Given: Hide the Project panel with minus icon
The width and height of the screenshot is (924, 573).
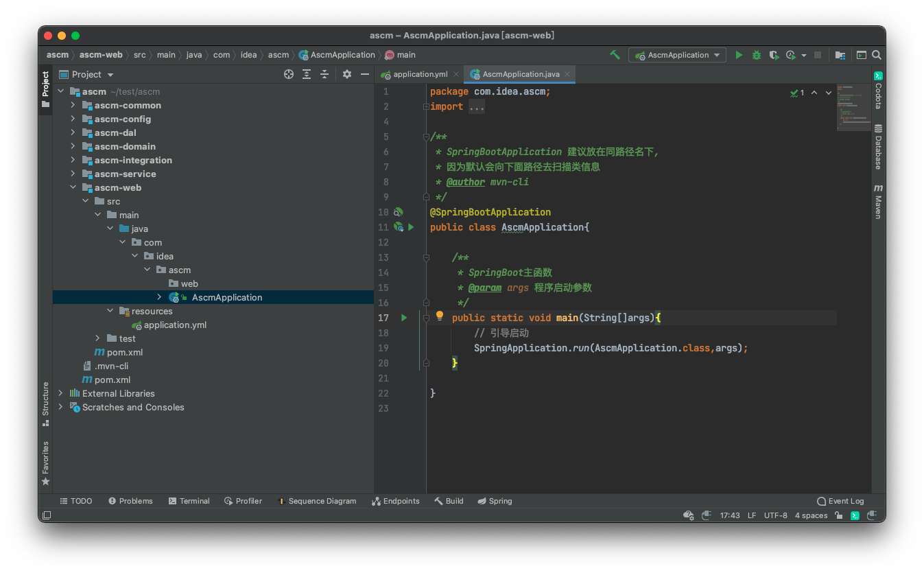Looking at the screenshot, I should [365, 74].
